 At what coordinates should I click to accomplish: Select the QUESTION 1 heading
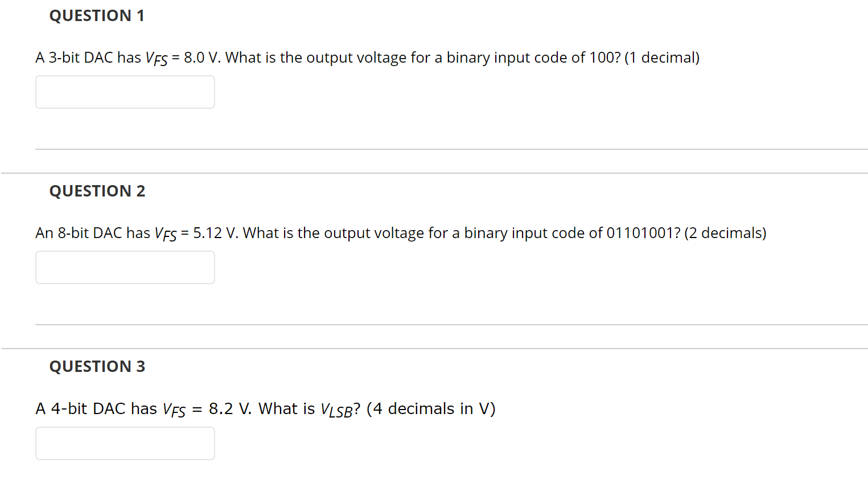click(x=97, y=15)
